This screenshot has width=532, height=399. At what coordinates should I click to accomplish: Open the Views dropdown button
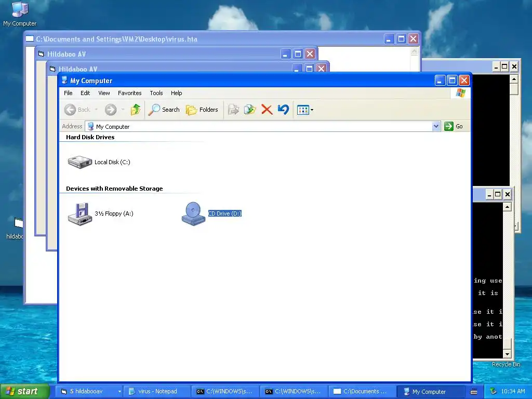click(x=304, y=110)
